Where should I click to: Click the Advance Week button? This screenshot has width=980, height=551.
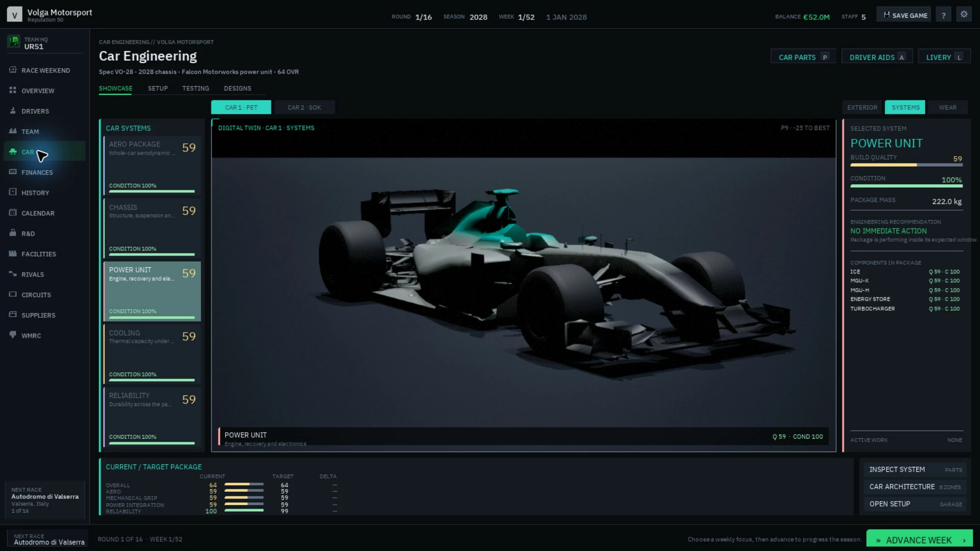(x=919, y=540)
